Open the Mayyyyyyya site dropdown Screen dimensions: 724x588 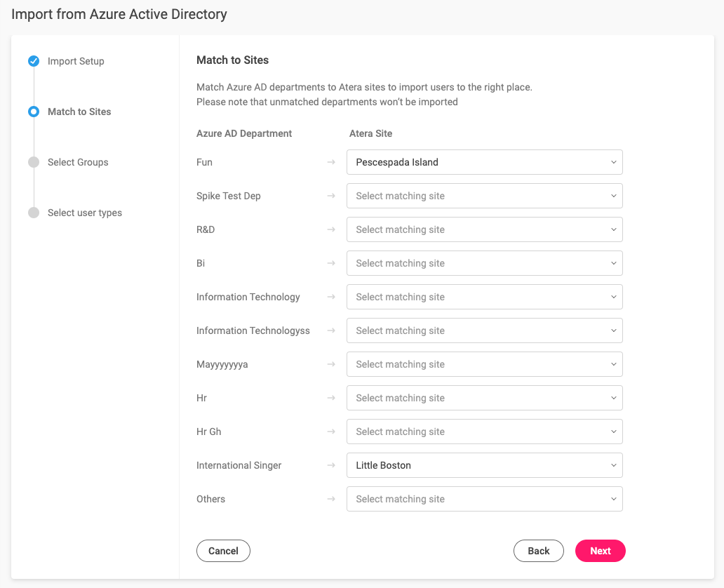(484, 364)
